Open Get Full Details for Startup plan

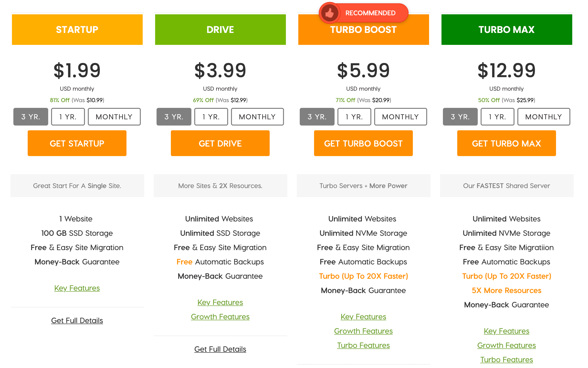[x=77, y=321]
